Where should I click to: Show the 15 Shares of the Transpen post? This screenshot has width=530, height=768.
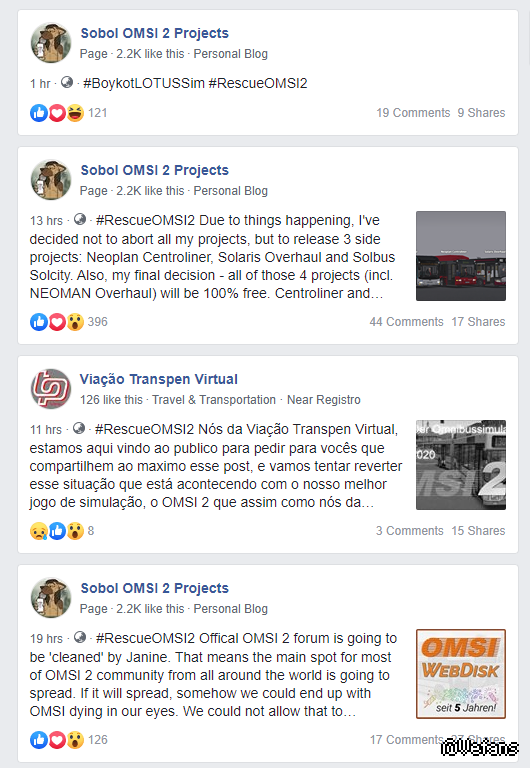(478, 531)
